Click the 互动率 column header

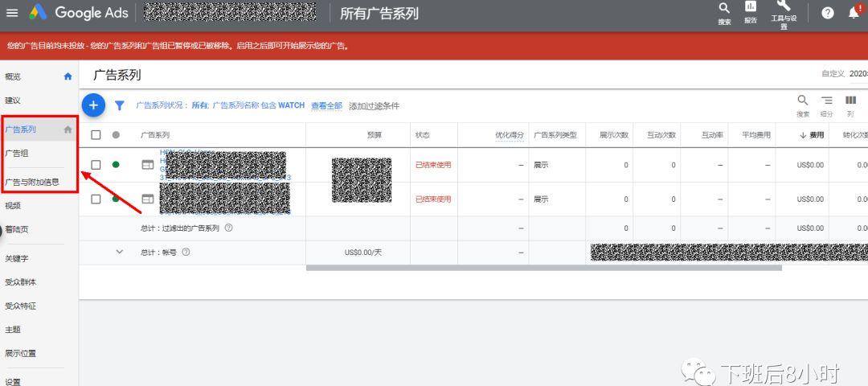[712, 134]
